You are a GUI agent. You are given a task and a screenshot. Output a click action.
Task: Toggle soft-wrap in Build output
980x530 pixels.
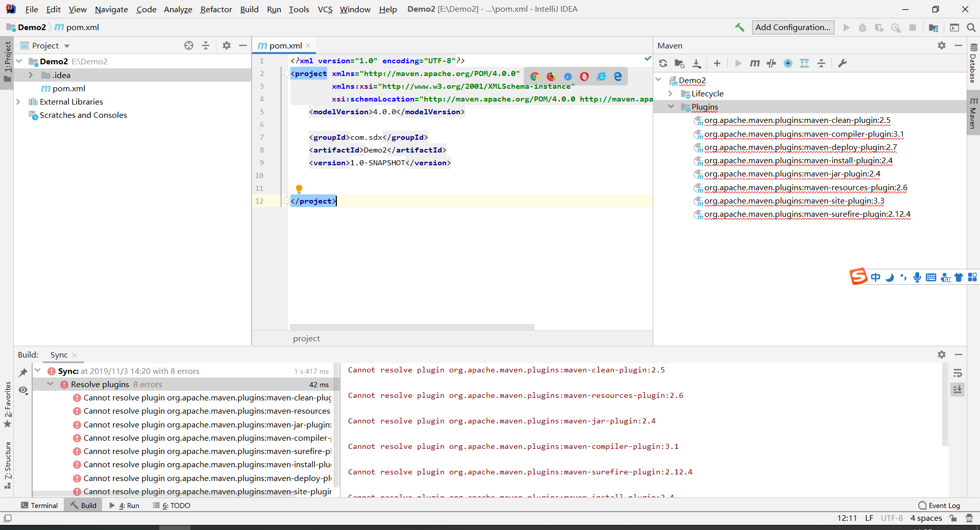tap(958, 373)
